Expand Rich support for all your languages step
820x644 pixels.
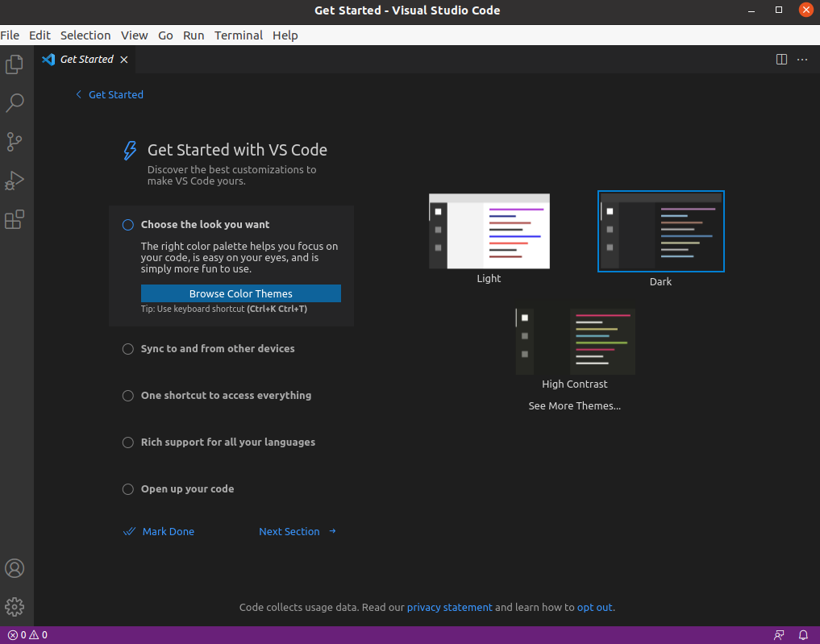pos(228,442)
